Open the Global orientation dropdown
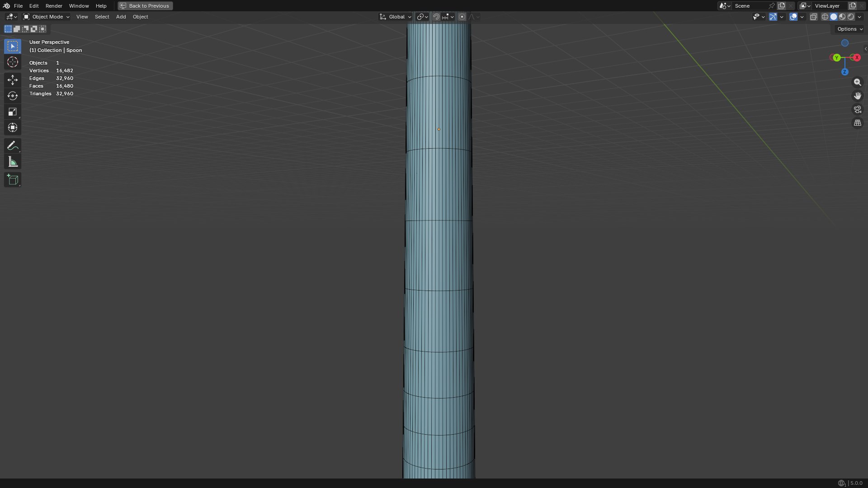Screen dimensions: 868x488 point(396,17)
